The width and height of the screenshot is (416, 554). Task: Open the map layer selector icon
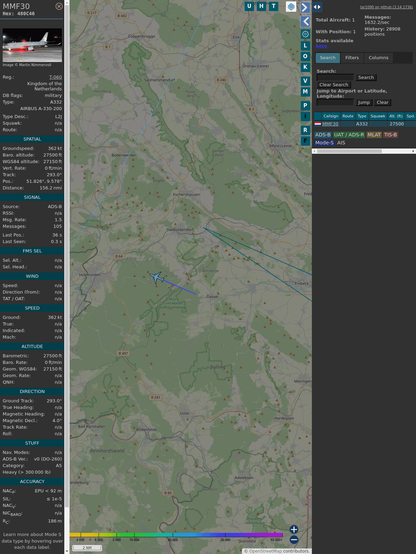pos(291,6)
